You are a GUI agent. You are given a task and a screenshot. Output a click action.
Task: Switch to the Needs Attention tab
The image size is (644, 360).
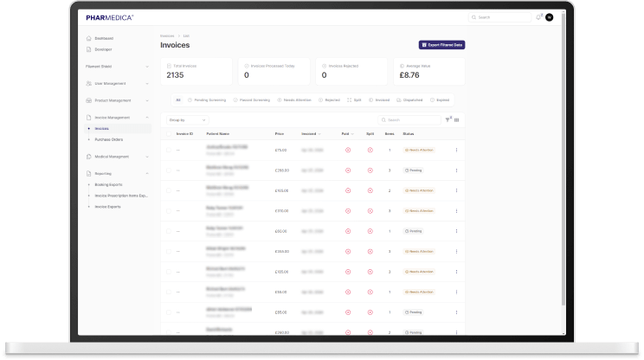point(294,100)
